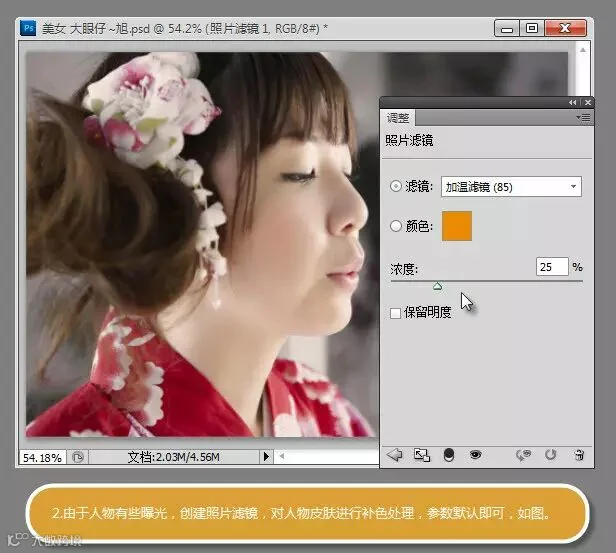The image size is (616, 553).
Task: Click the trash icon to delete adjustment
Action: 579,455
